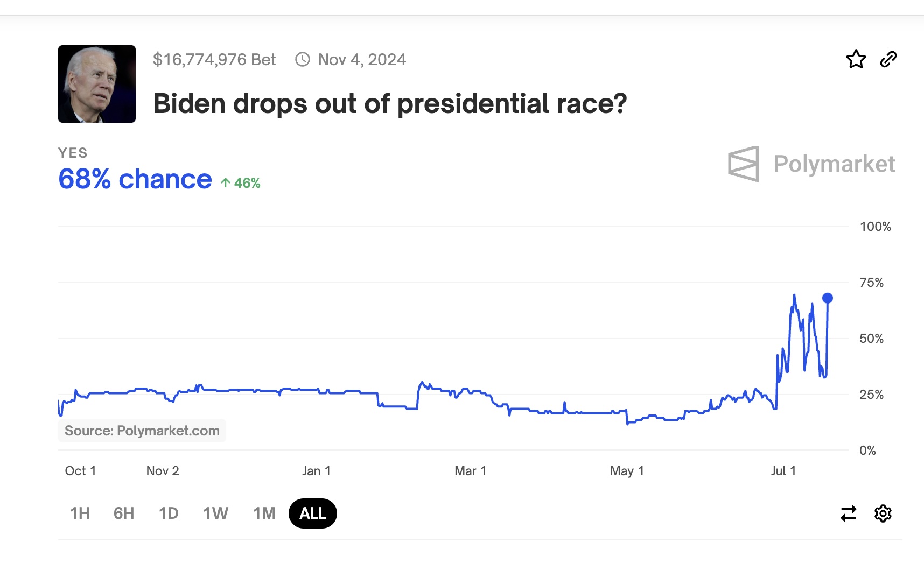
Task: Click the $16,774,976 Bet volume text
Action: 214,59
